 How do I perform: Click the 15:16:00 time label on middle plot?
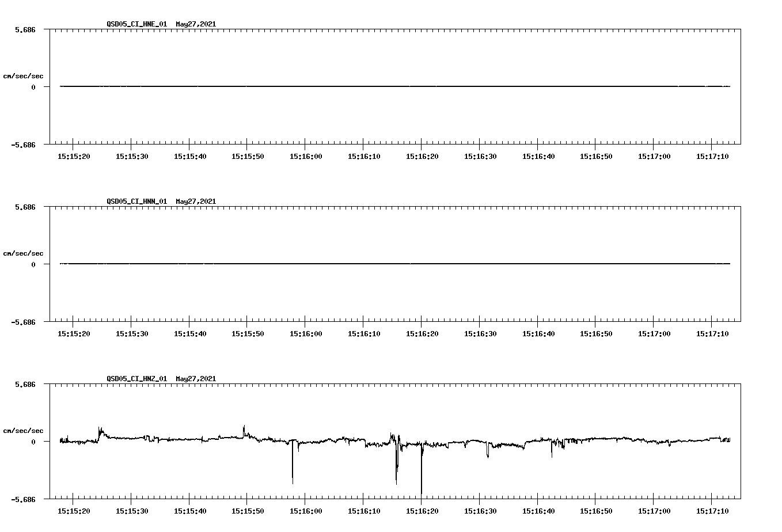[305, 332]
